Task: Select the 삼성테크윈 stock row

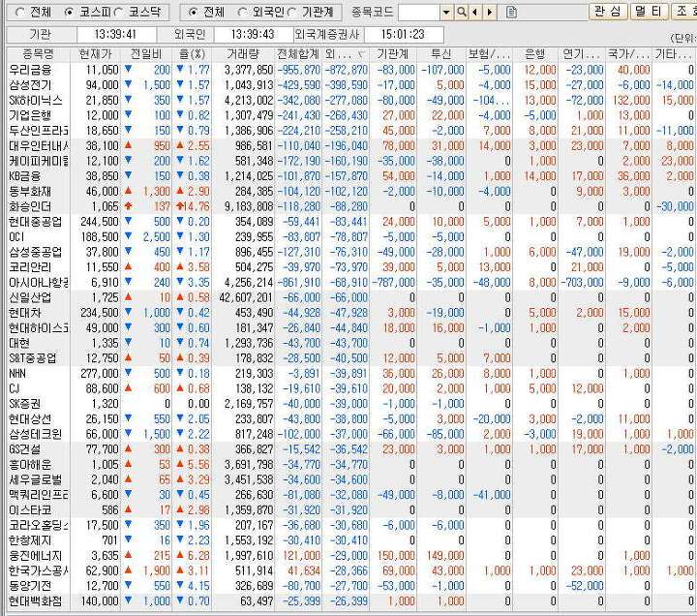Action: tap(351, 434)
